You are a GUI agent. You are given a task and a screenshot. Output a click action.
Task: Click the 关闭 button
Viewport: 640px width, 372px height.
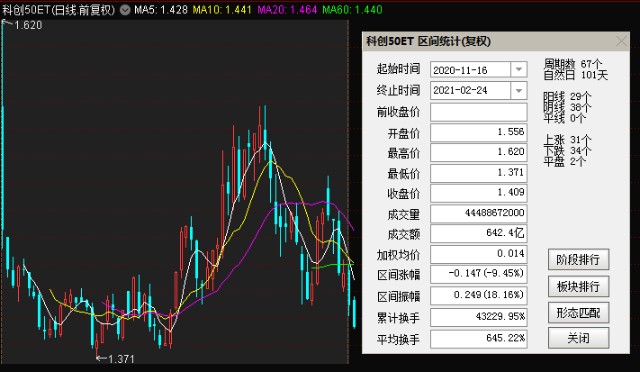click(x=578, y=338)
